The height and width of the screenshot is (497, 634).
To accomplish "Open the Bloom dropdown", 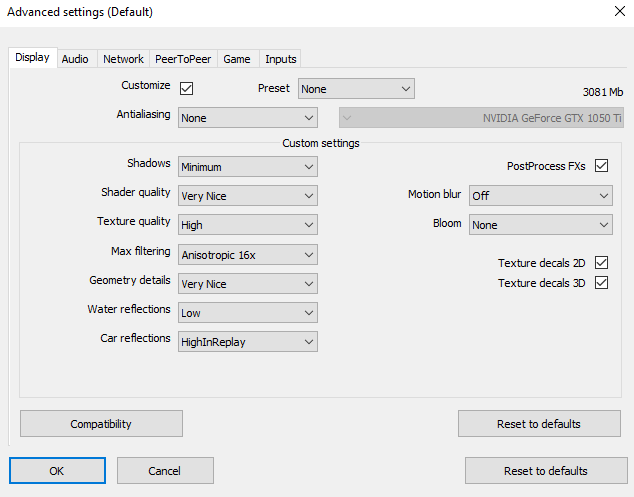I will tap(541, 225).
